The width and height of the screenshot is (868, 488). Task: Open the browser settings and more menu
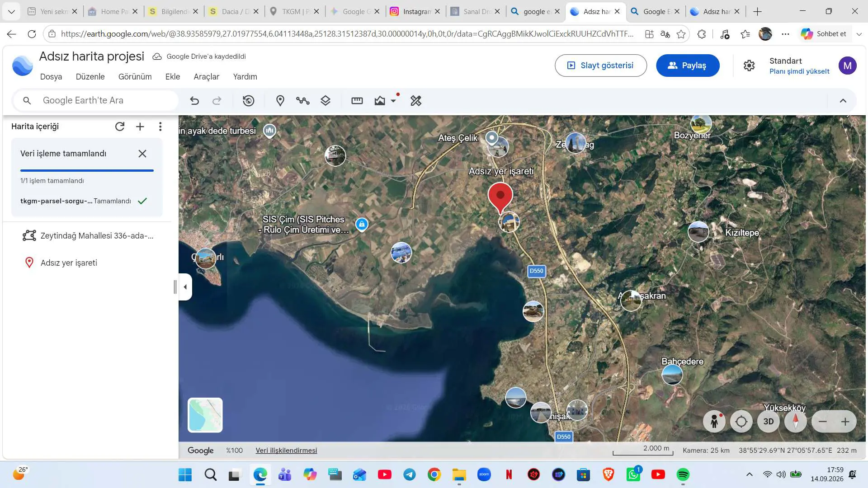[786, 34]
